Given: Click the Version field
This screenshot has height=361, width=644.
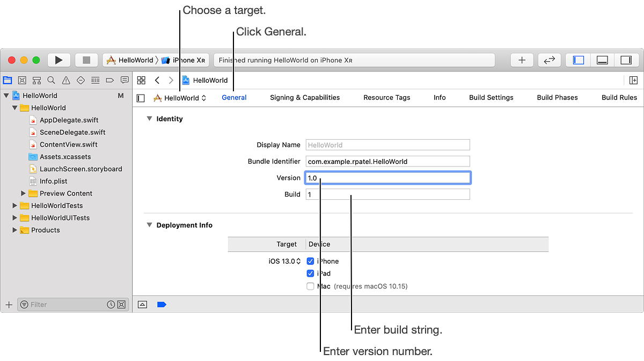Looking at the screenshot, I should 388,178.
